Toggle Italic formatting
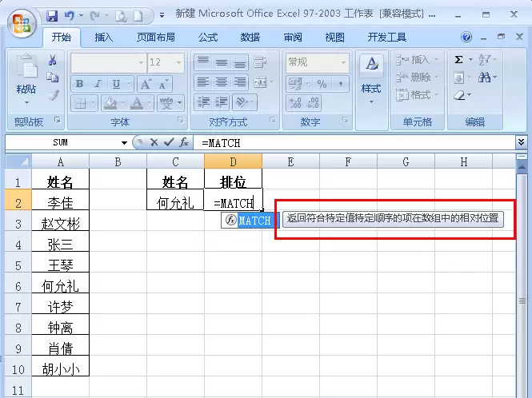The width and height of the screenshot is (532, 398). click(98, 84)
